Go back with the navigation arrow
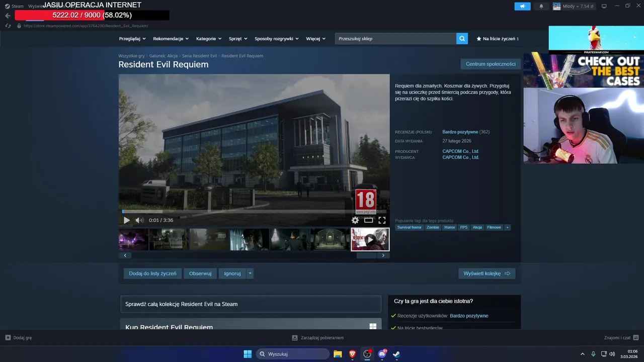Viewport: 644px width, 362px height. click(8, 16)
